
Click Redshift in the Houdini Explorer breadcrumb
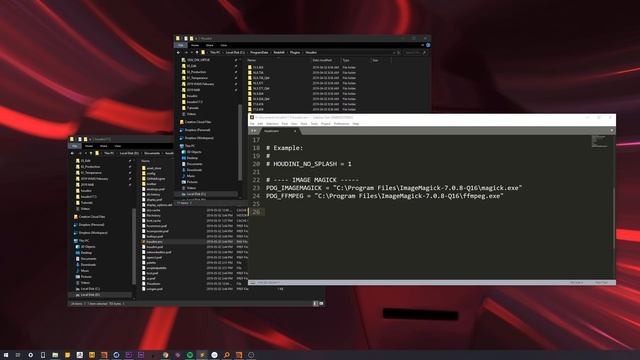pyautogui.click(x=279, y=53)
